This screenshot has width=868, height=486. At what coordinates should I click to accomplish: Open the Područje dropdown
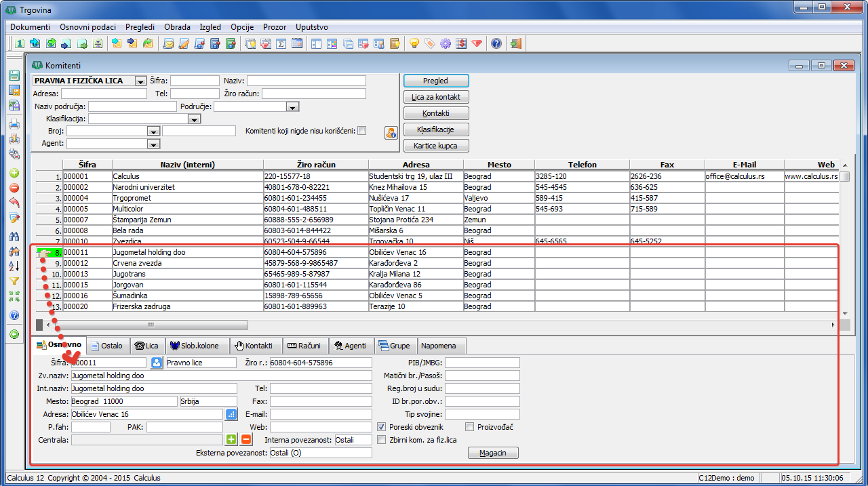coord(292,106)
